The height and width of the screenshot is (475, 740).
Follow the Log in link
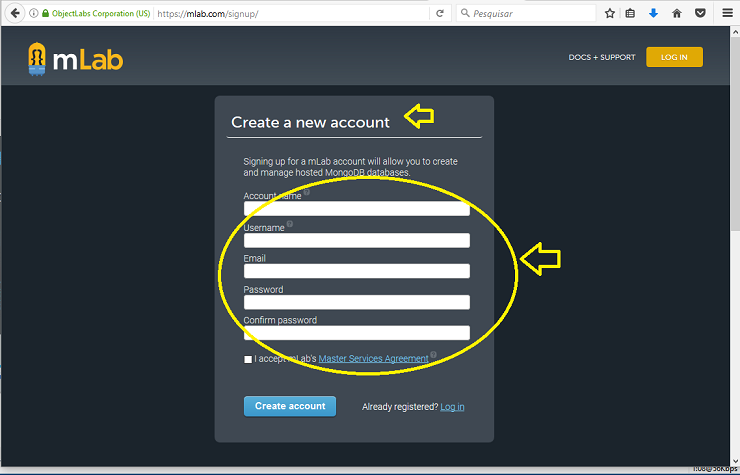(452, 407)
